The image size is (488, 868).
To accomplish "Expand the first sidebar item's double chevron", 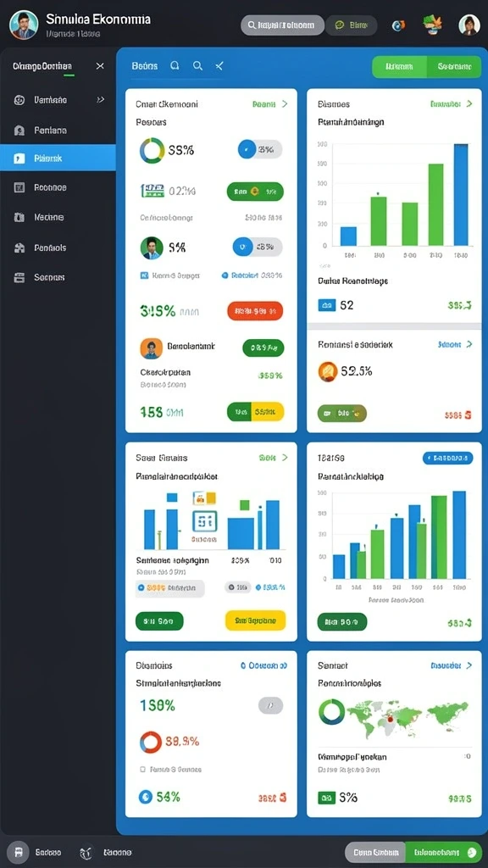I will click(x=100, y=100).
